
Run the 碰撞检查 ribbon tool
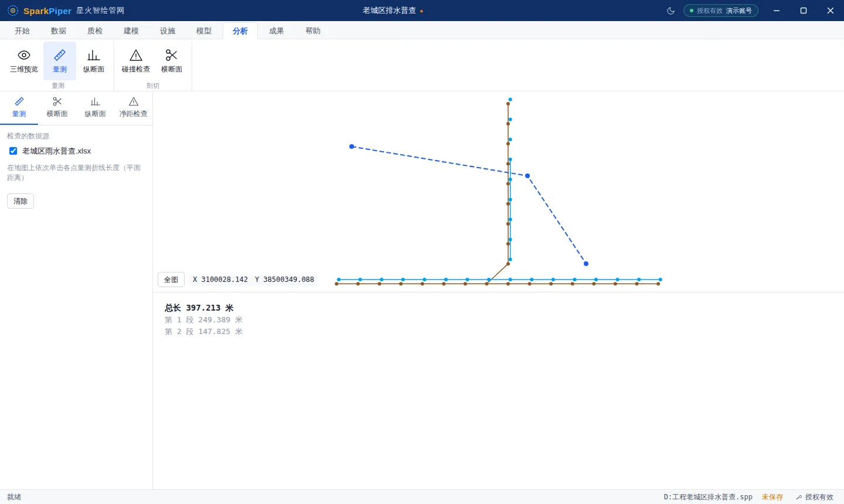pos(136,61)
